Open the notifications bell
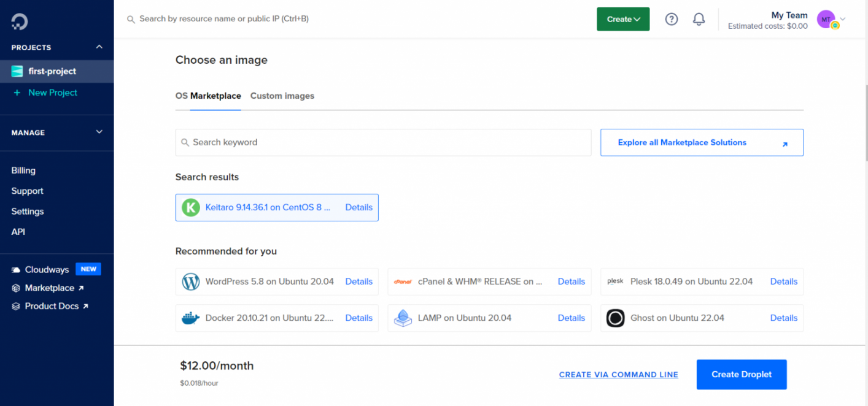 (699, 19)
